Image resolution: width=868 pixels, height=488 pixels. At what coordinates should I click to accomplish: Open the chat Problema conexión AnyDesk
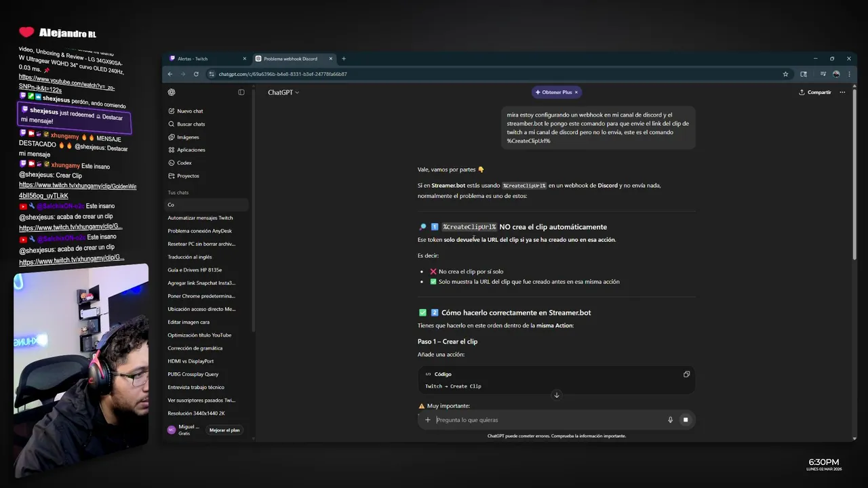(x=208, y=230)
